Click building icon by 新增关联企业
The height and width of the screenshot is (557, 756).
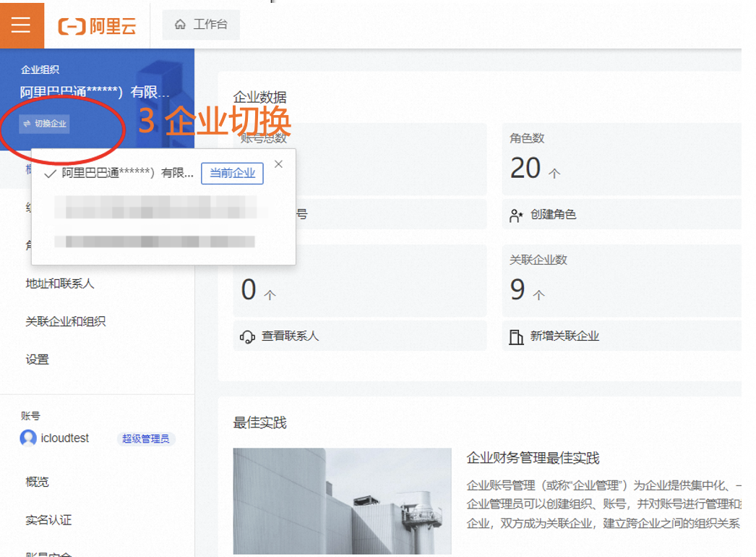(x=516, y=337)
